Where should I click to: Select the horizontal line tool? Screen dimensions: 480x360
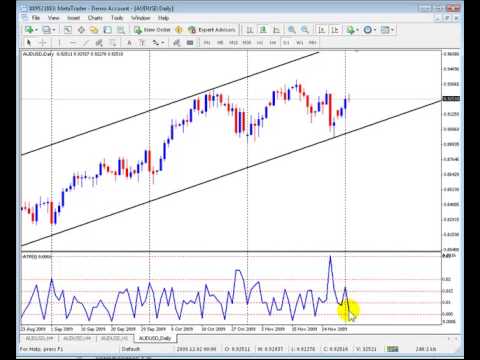73,43
